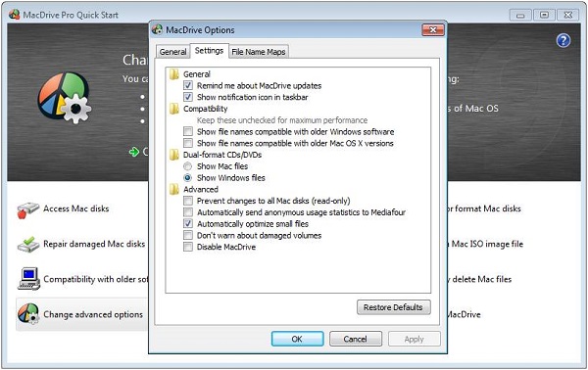
Task: Click the MacDrive Options title bar icon
Action: (x=158, y=30)
